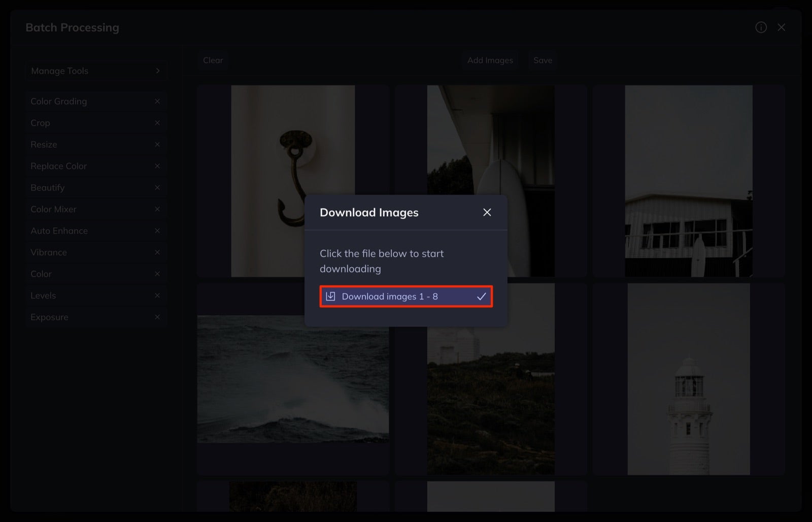
Task: Open the Batch Processing info icon
Action: 761,27
